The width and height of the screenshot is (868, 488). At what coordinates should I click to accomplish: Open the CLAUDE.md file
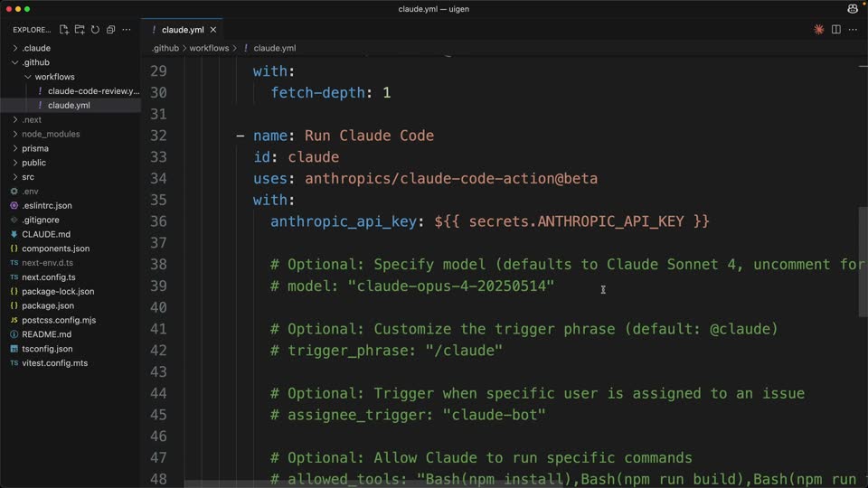point(46,234)
